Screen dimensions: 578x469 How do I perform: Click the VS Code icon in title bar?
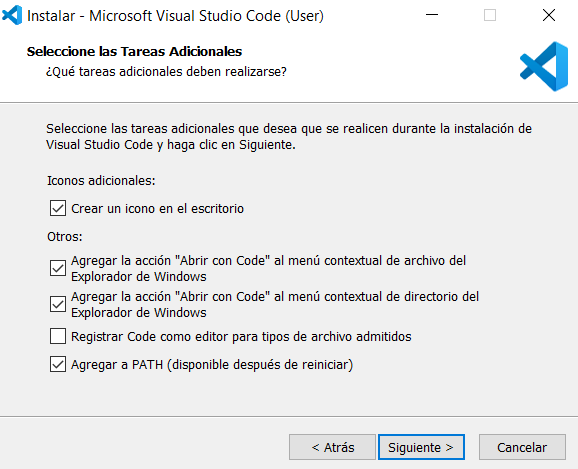click(x=12, y=15)
